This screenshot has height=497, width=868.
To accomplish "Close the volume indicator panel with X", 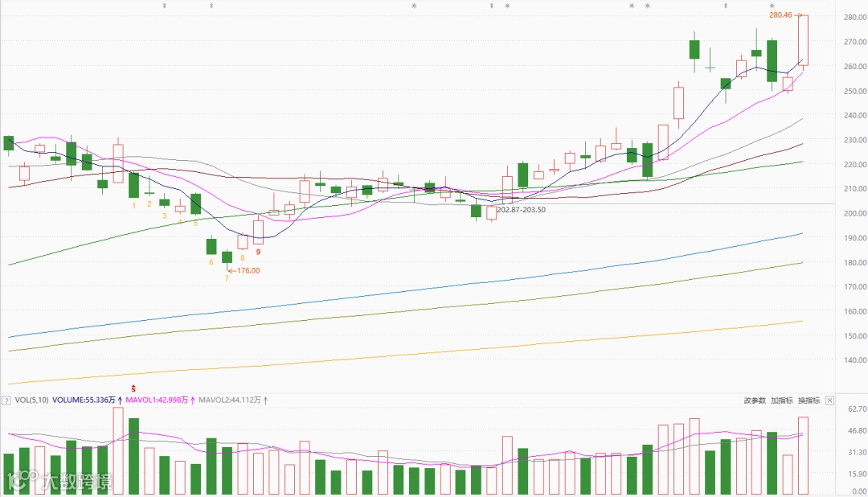I will pos(829,400).
